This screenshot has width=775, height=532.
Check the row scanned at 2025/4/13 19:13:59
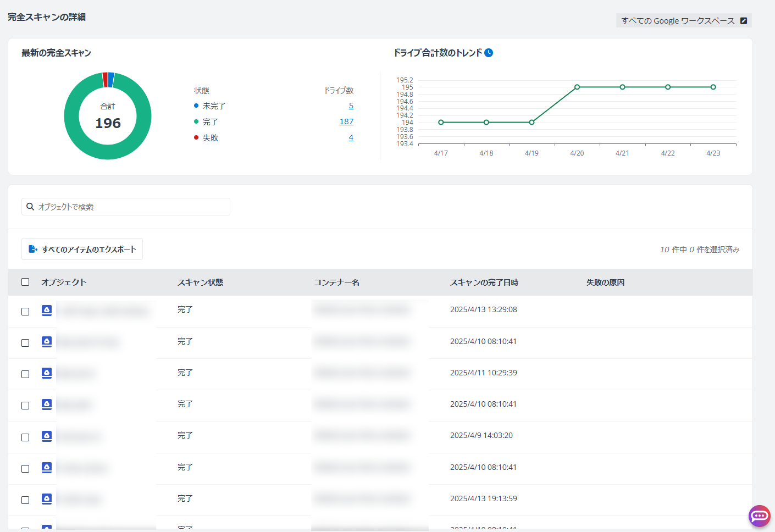pyautogui.click(x=25, y=500)
